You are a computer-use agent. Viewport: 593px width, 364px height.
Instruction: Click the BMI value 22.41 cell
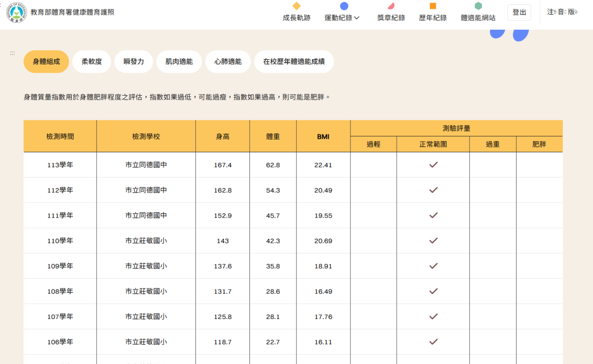[323, 164]
